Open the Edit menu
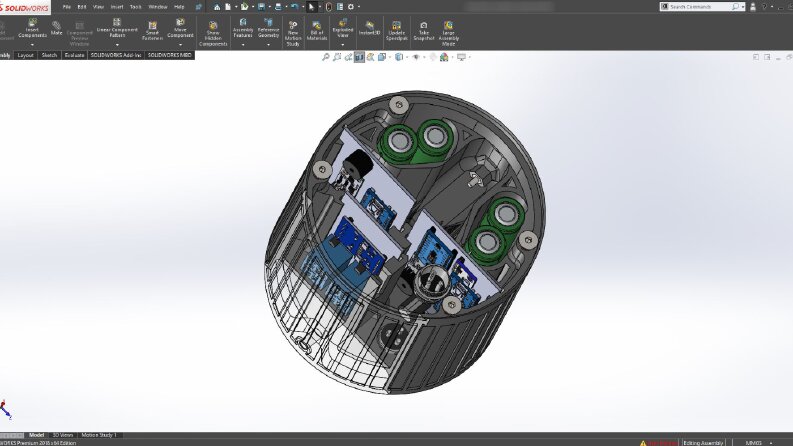 click(82, 7)
